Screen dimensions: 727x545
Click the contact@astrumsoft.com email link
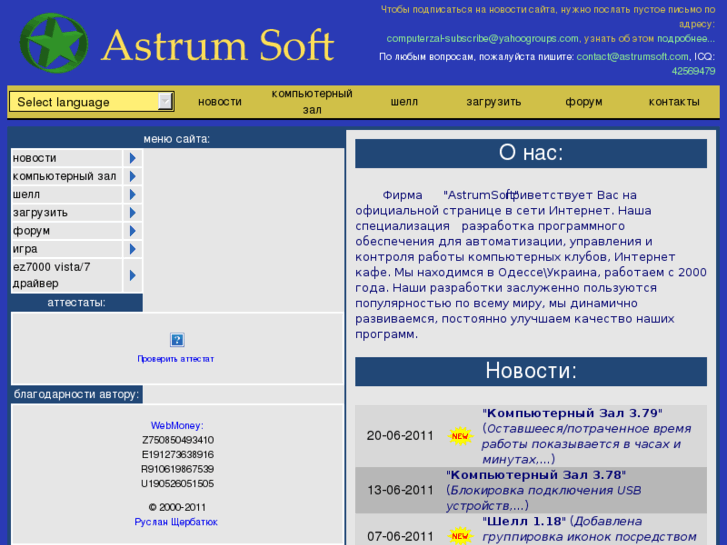pos(632,57)
